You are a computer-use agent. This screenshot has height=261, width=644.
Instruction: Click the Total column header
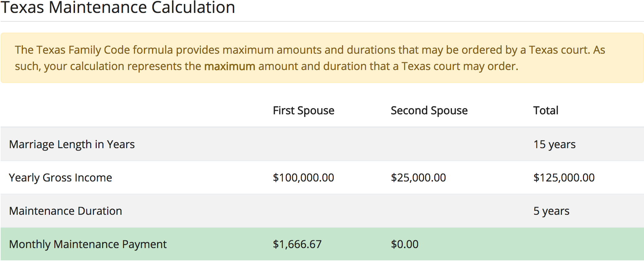pos(546,110)
